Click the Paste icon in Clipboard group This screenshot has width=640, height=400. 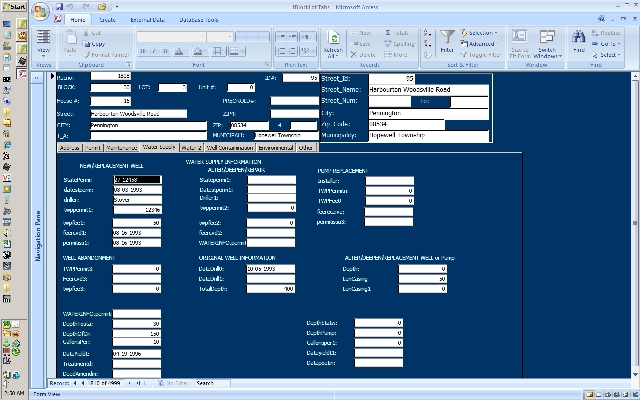click(x=70, y=43)
